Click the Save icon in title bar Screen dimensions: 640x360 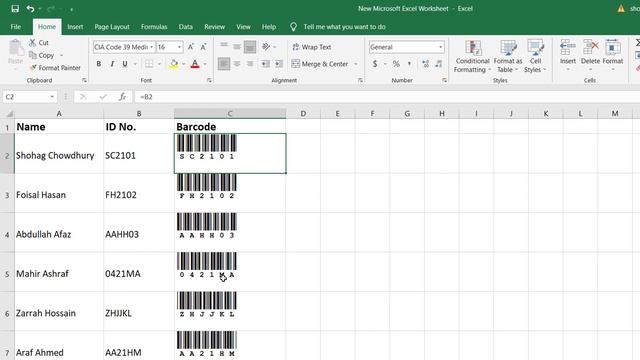(x=15, y=9)
